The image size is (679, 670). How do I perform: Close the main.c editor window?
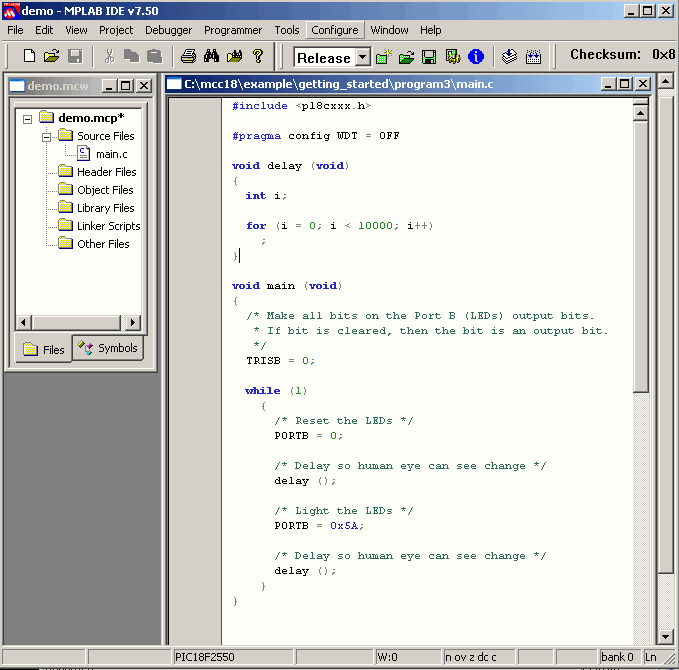point(643,84)
